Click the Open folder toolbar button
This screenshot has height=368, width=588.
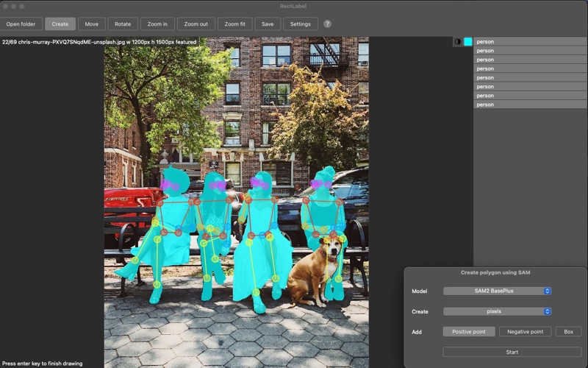[21, 24]
